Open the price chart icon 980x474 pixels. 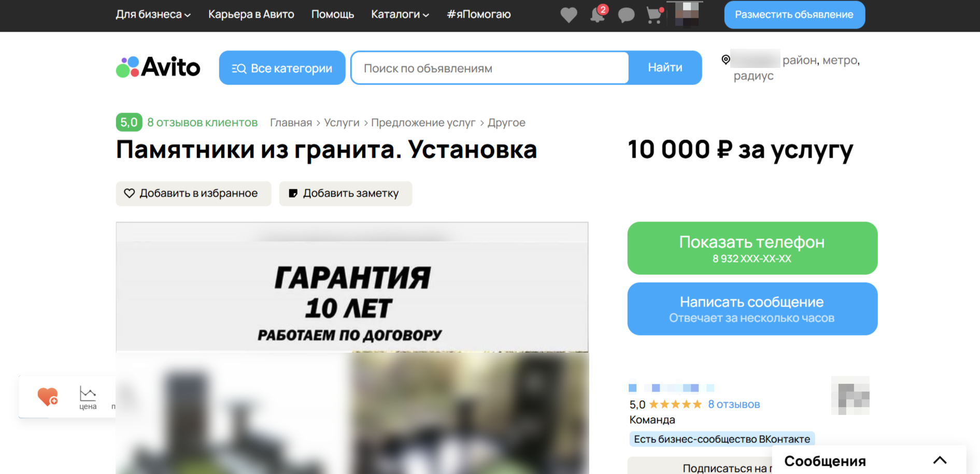pos(88,397)
